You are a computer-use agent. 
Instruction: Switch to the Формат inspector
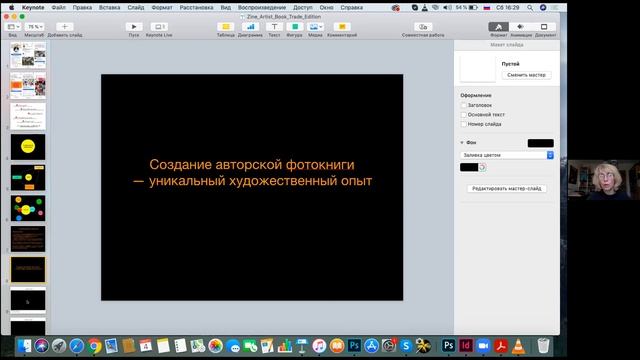pyautogui.click(x=498, y=27)
